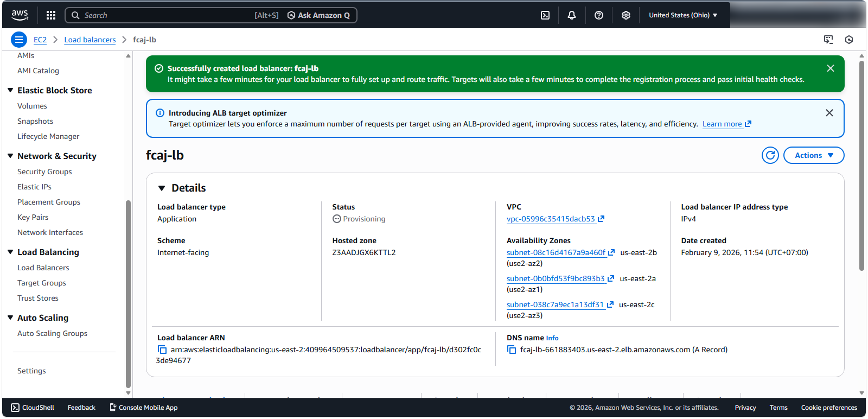Show DNS name Info
Viewport: 868px width, 419px height.
click(x=552, y=338)
